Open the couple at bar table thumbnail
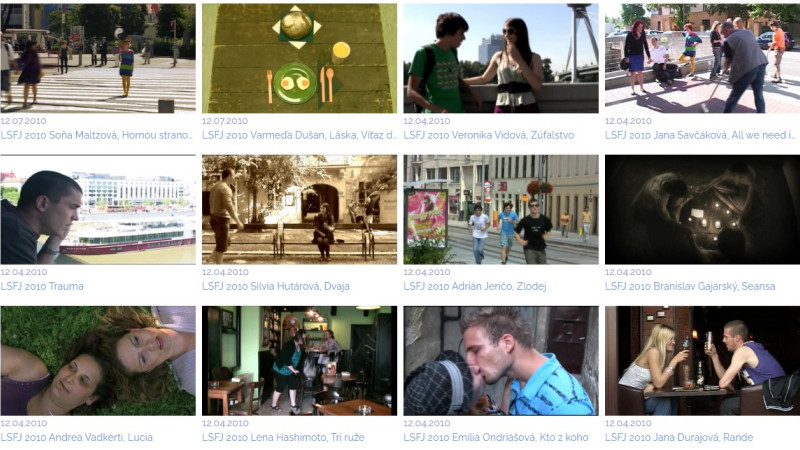 point(703,361)
